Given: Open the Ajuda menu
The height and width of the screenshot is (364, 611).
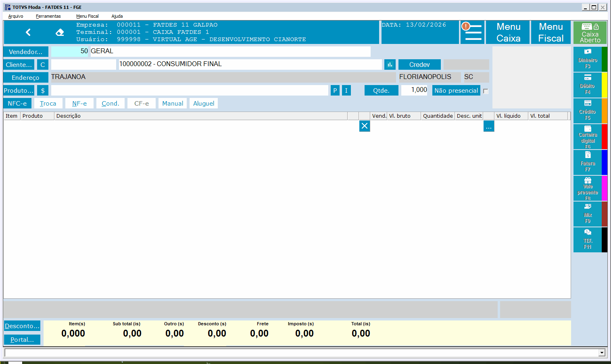Looking at the screenshot, I should point(117,16).
